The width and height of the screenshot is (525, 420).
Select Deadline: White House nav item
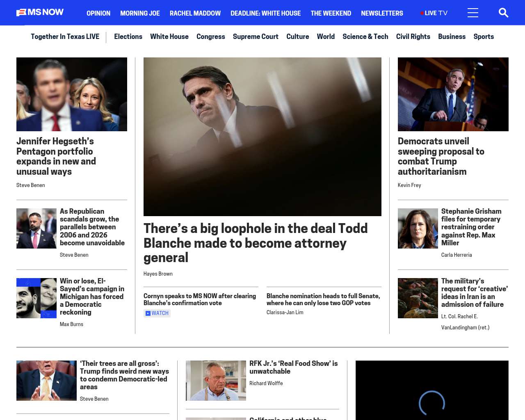265,14
